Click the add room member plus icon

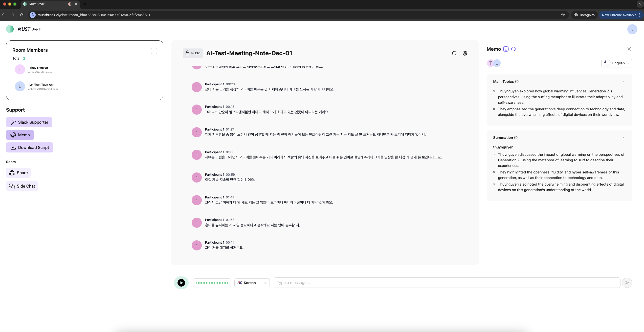[x=154, y=51]
